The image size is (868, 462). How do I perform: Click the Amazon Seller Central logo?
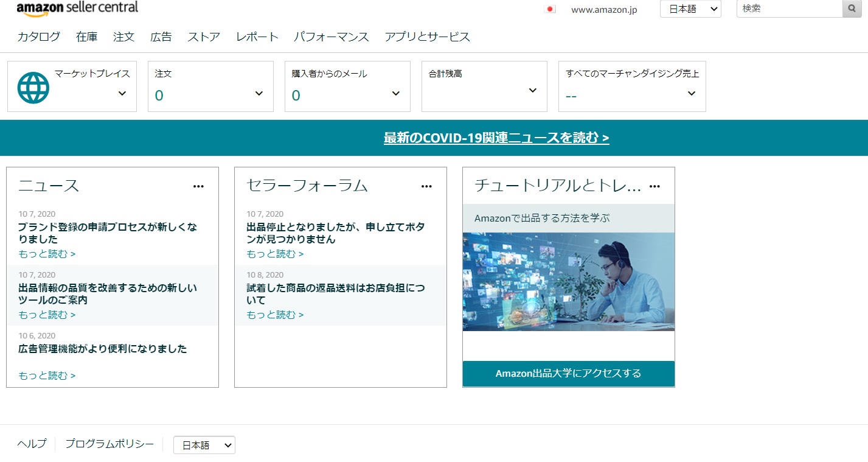(x=77, y=8)
